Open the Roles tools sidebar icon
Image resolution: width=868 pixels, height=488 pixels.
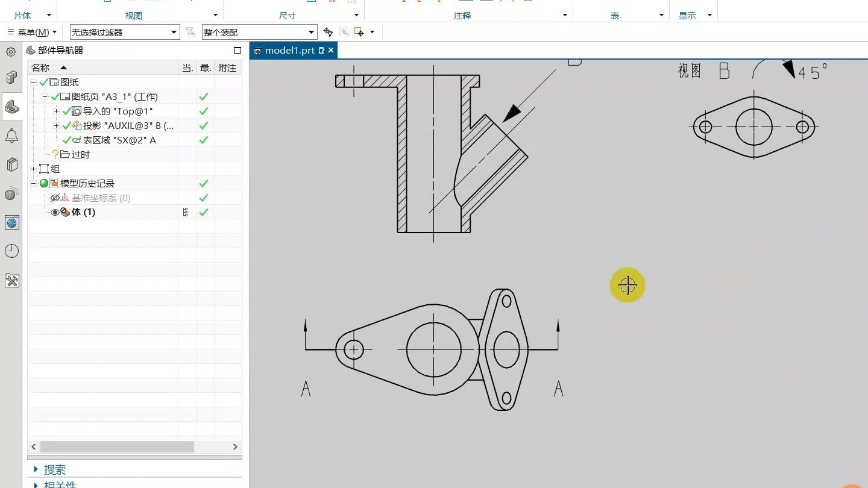pyautogui.click(x=11, y=280)
